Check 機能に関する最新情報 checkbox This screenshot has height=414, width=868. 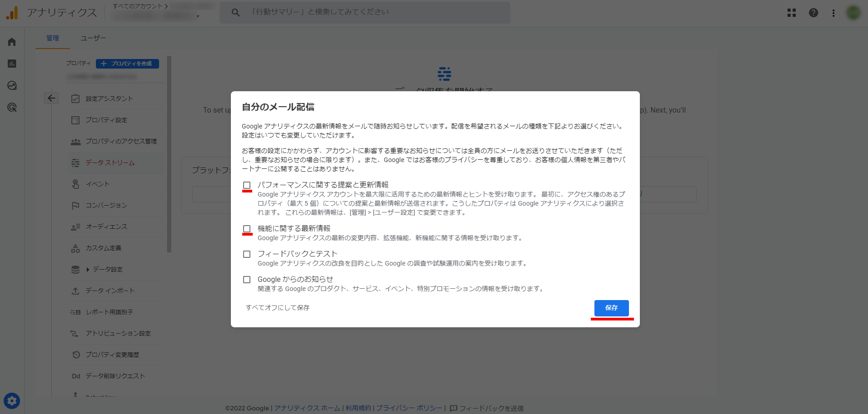247,229
